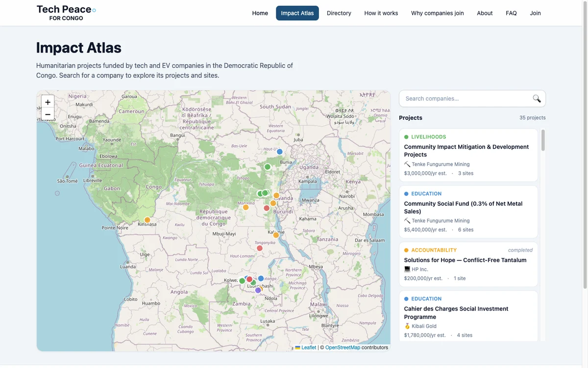Select the blue marker northeast of Lubumbashi
This screenshot has width=588, height=368.
[x=261, y=278]
